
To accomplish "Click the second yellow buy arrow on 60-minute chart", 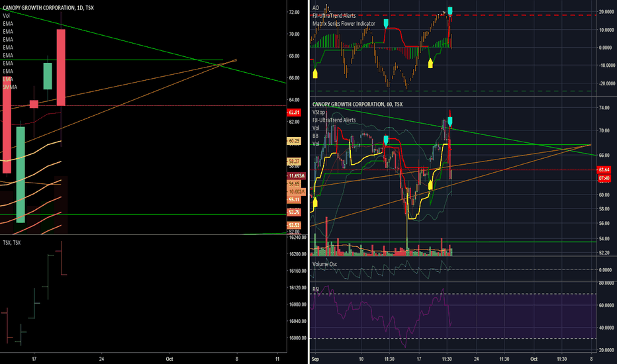I will pos(430,185).
